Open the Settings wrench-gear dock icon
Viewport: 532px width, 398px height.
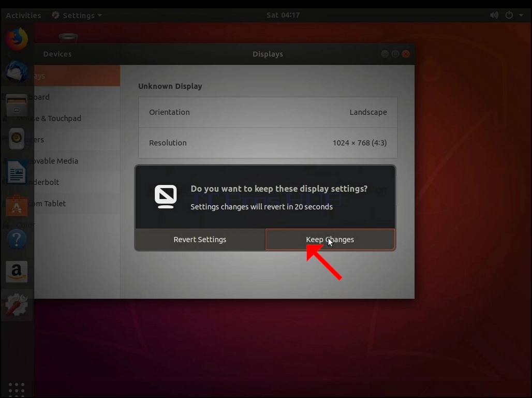tap(16, 304)
